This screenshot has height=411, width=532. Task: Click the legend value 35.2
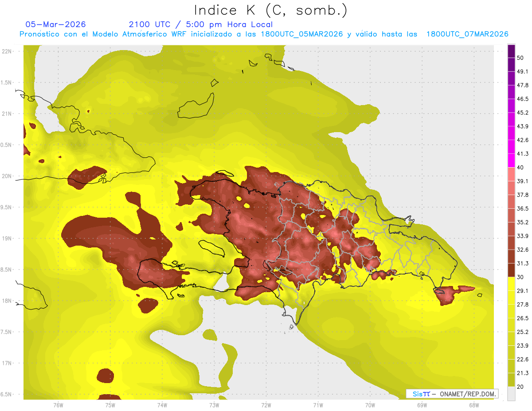pos(523,222)
